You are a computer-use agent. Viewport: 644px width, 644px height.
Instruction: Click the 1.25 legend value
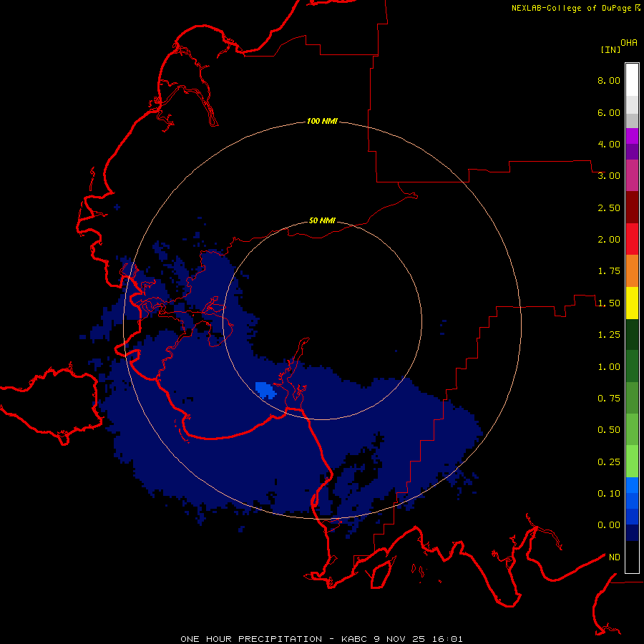point(609,335)
